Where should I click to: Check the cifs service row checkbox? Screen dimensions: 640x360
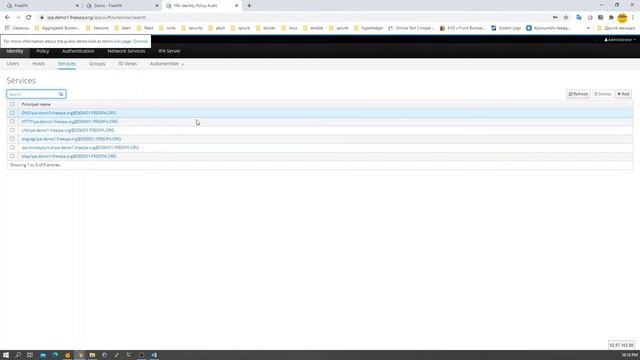pos(12,130)
